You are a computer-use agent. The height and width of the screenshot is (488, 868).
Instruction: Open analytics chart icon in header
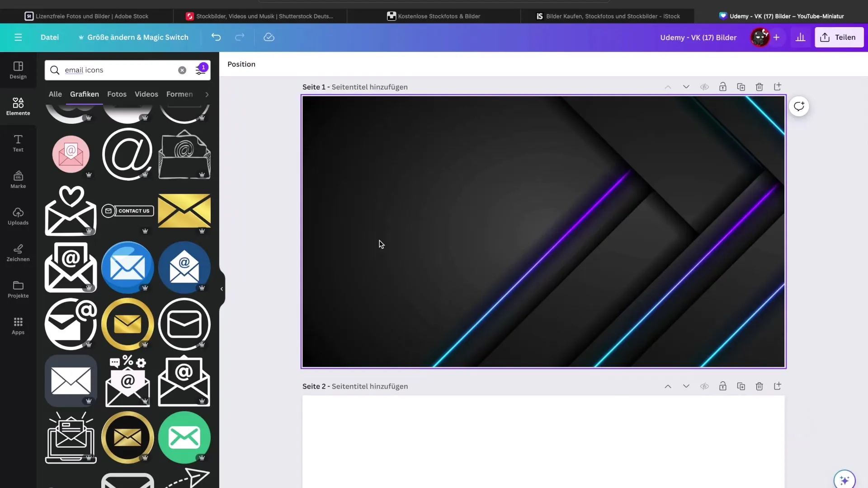(800, 37)
